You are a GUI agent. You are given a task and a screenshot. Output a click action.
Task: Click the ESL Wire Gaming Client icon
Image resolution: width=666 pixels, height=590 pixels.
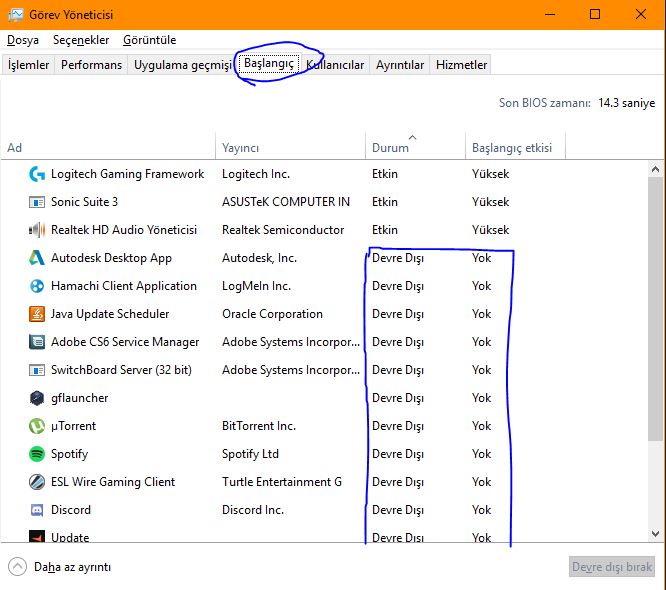pos(37,482)
